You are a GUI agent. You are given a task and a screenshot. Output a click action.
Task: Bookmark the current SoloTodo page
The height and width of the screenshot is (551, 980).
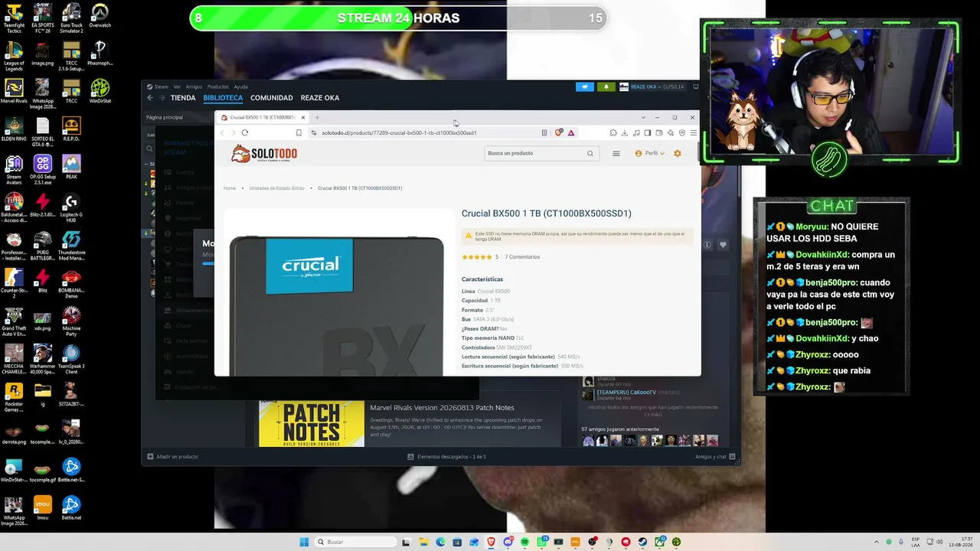(x=299, y=132)
